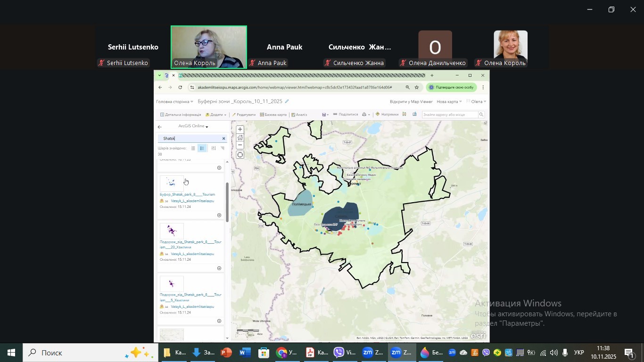This screenshot has height=362, width=644.
Task: Open the Базова карта basemap menu
Action: coord(273,115)
